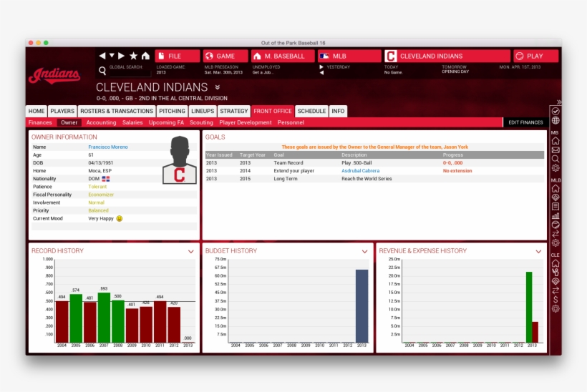Click the magnifier icon under MB
Screen dimensions: 587x392
pos(556,159)
